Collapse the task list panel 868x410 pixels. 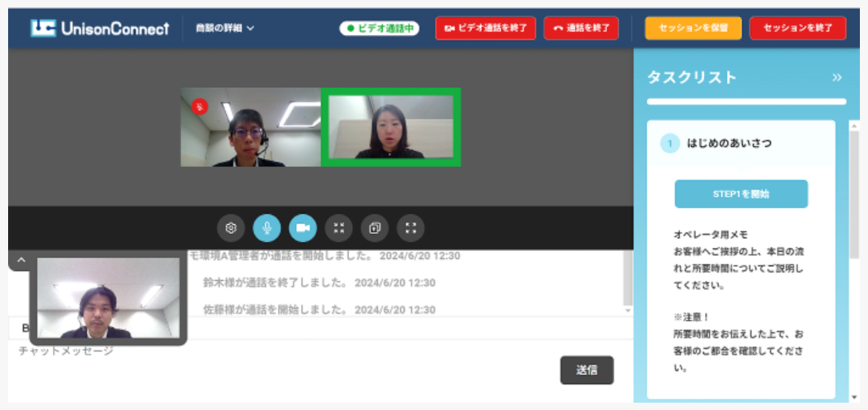click(836, 77)
